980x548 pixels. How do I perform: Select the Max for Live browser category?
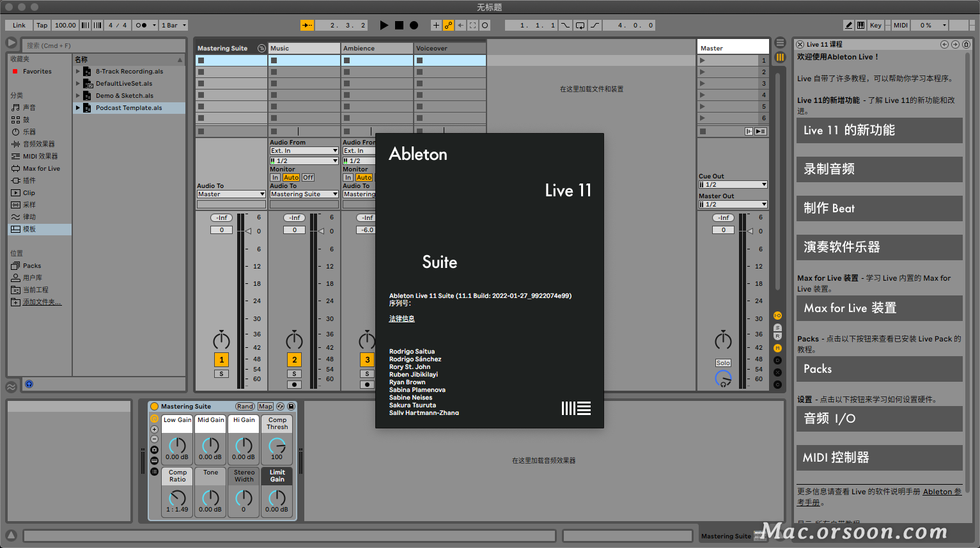pos(41,168)
